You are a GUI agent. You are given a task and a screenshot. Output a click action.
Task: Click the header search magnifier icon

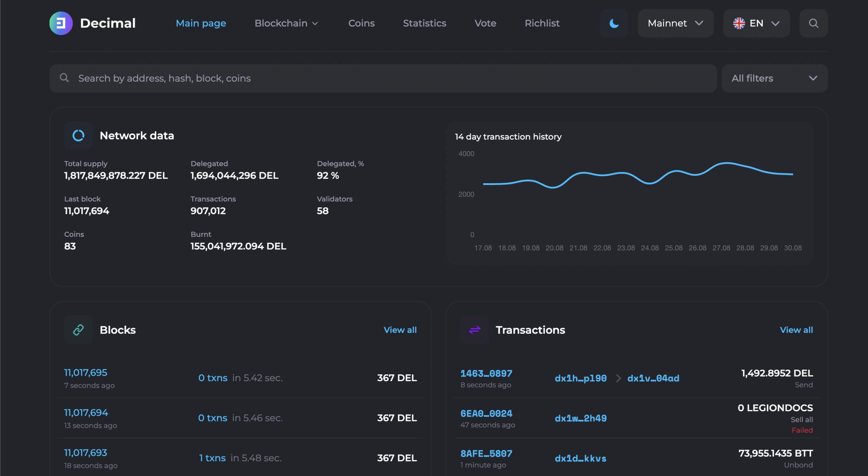click(x=813, y=23)
